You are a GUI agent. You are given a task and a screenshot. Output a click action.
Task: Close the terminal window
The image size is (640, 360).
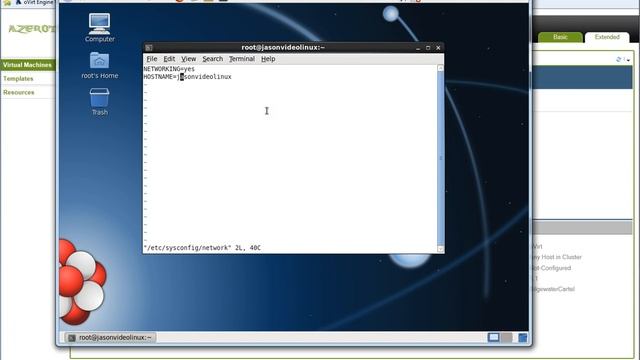438,48
